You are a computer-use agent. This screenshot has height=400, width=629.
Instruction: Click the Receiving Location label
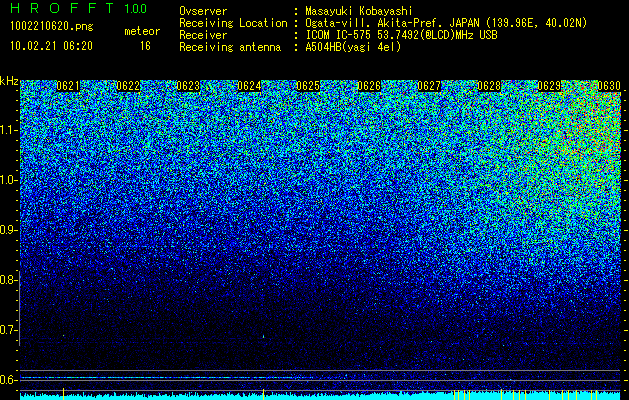click(233, 23)
